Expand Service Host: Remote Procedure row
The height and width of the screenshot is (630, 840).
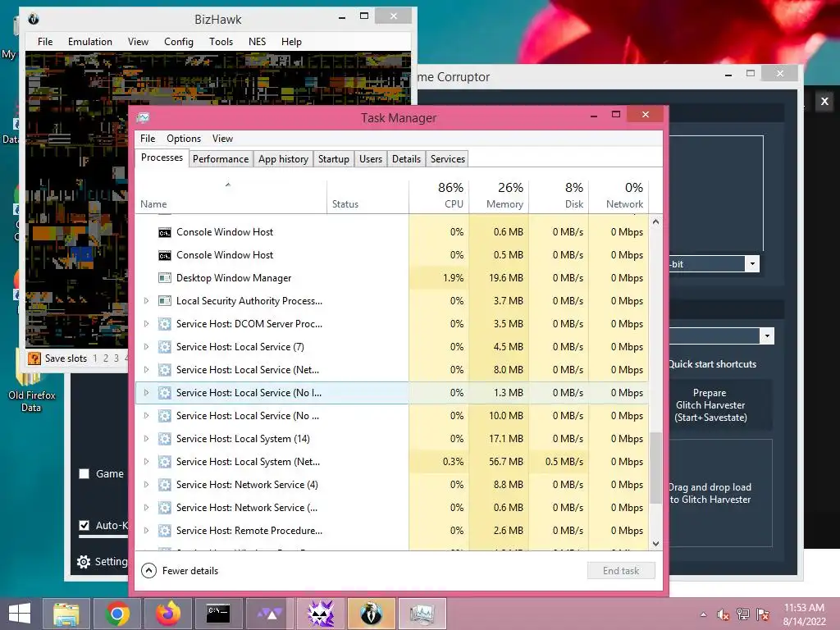click(146, 531)
